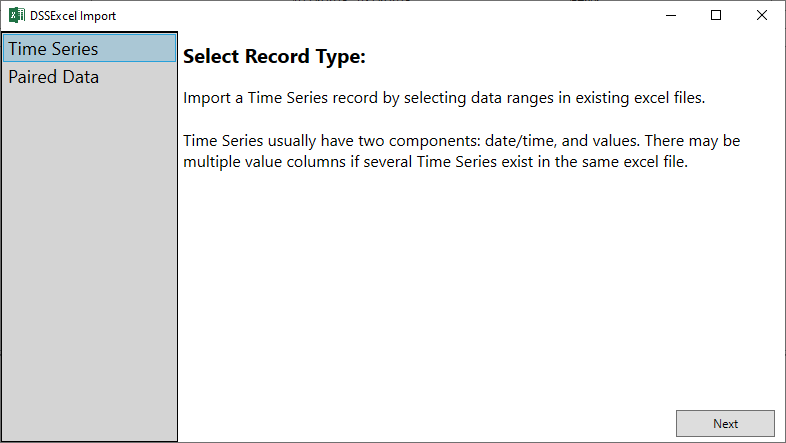Click the line beginning 'Time Series usually have'

coord(461,141)
